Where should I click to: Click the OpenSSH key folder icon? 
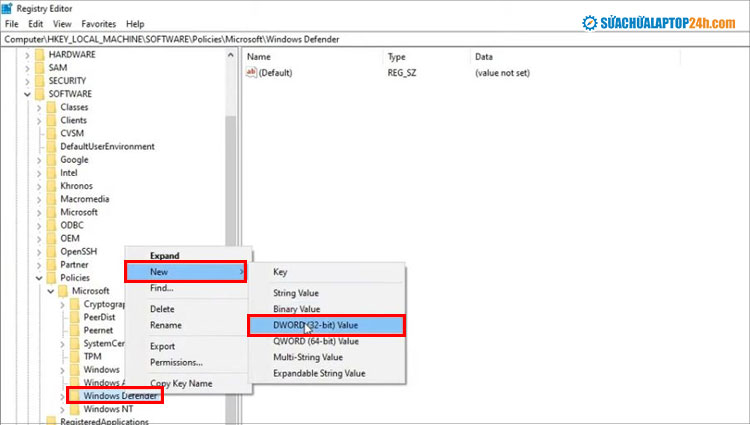[x=51, y=252]
